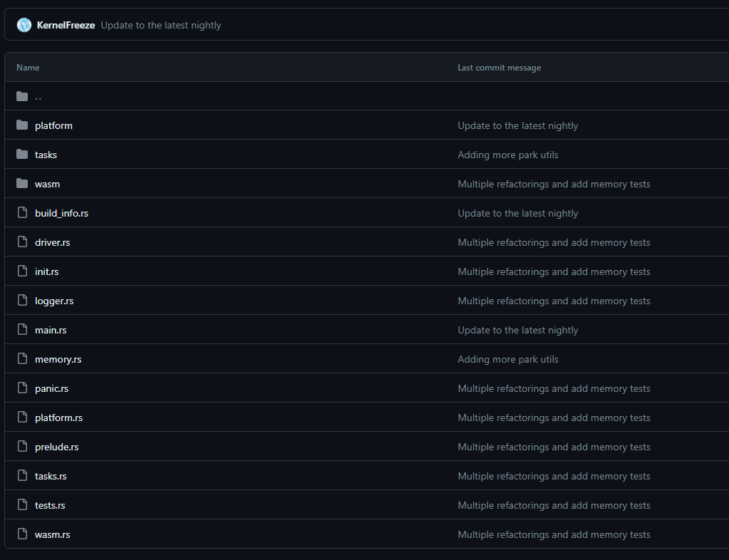Screen dimensions: 729x560
Task: Open the memory.rs file
Action: tap(58, 359)
